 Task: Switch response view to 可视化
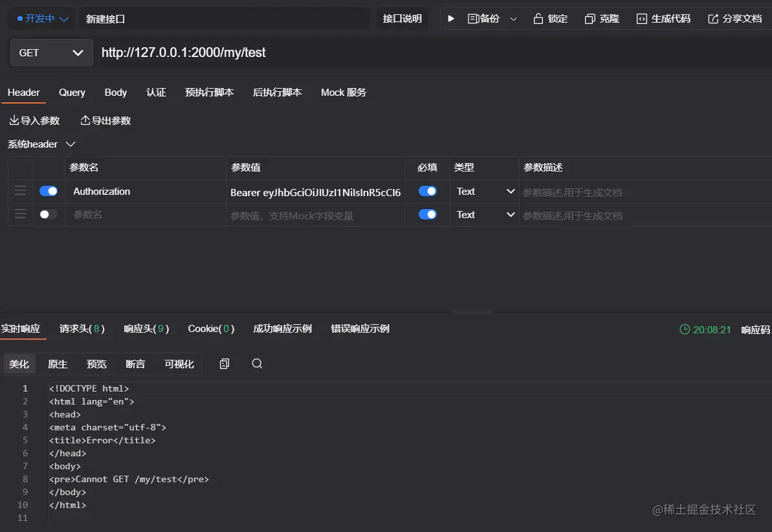pyautogui.click(x=179, y=364)
